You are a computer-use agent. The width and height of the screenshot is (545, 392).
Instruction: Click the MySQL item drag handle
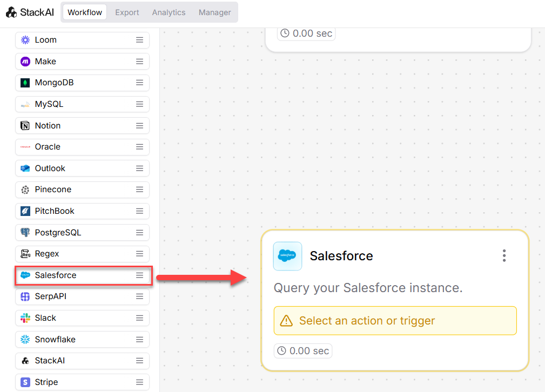[139, 104]
